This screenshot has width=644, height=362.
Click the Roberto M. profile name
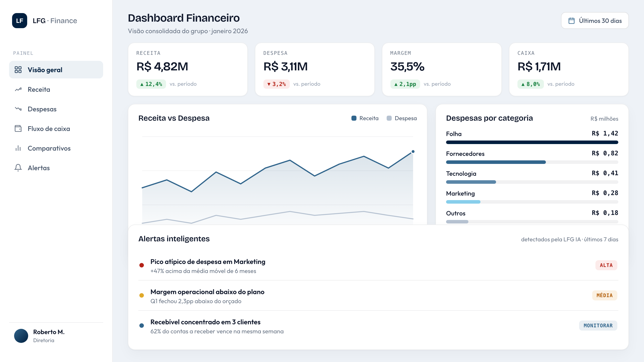coord(49,332)
